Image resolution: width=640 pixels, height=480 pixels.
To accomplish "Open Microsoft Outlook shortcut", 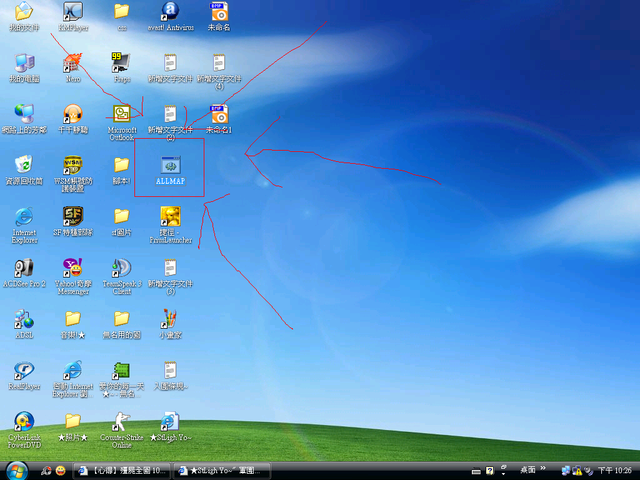I will click(x=121, y=115).
